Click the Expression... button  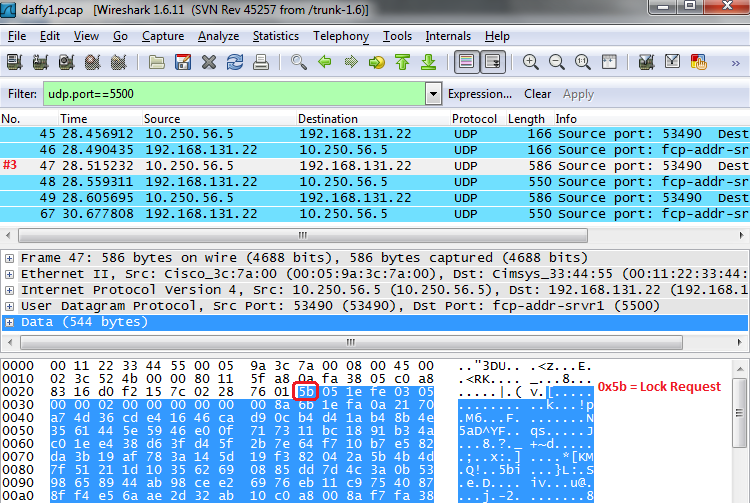(x=479, y=94)
